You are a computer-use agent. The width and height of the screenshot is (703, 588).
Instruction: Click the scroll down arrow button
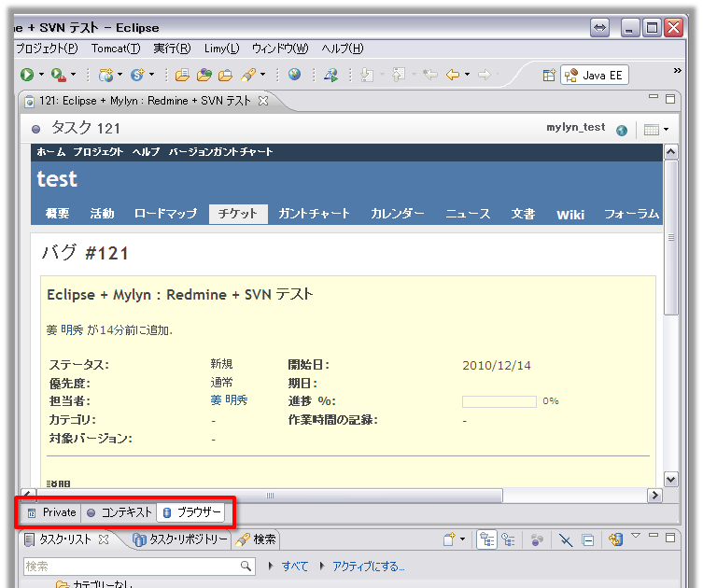(x=670, y=480)
